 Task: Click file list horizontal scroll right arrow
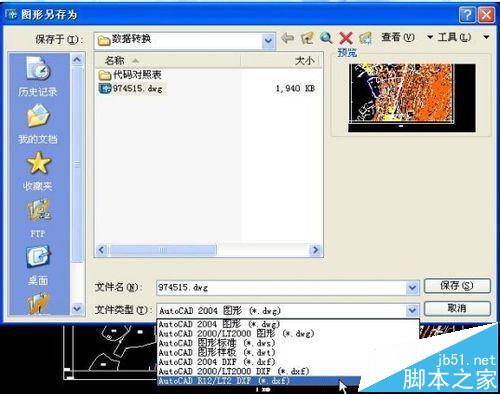315,250
